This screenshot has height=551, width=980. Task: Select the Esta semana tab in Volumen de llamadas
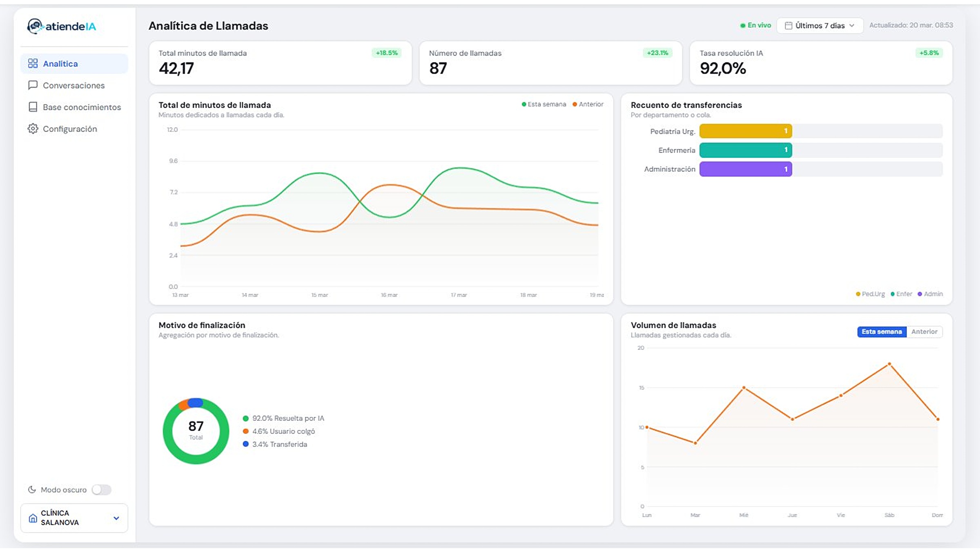click(x=881, y=332)
